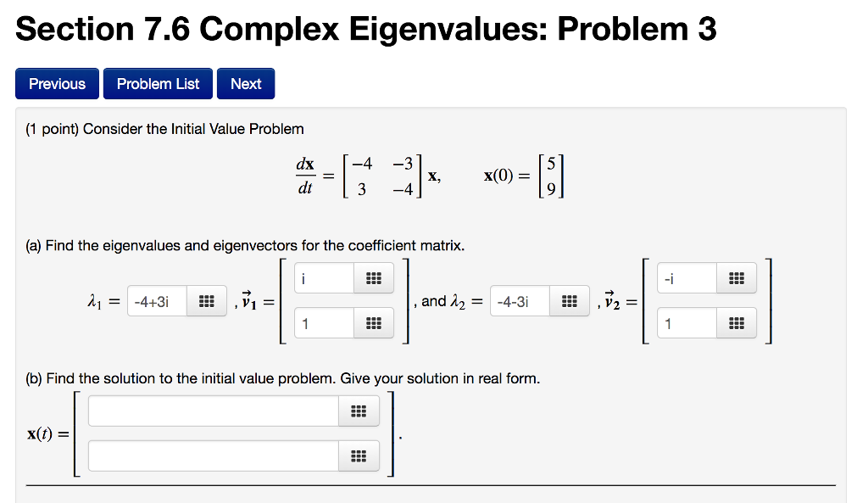Viewport: 868px width, 503px height.
Task: Open the equation editor for the λ2 answer
Action: (568, 301)
